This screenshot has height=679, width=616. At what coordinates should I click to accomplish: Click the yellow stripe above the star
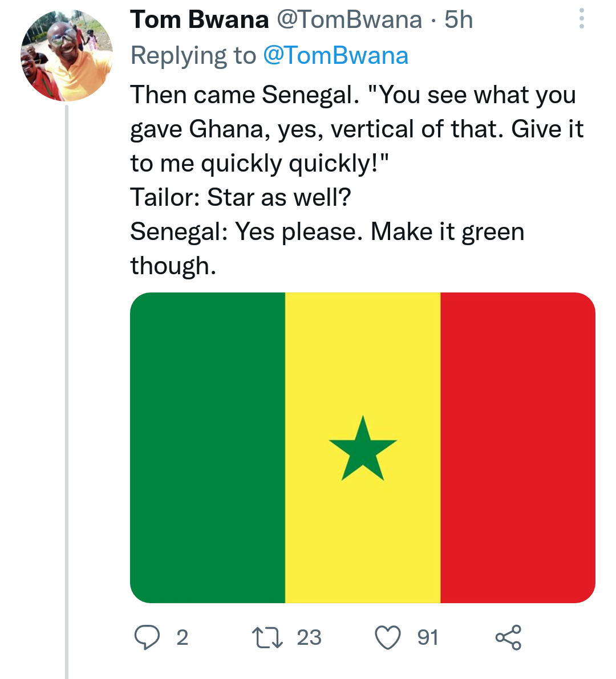[x=363, y=353]
